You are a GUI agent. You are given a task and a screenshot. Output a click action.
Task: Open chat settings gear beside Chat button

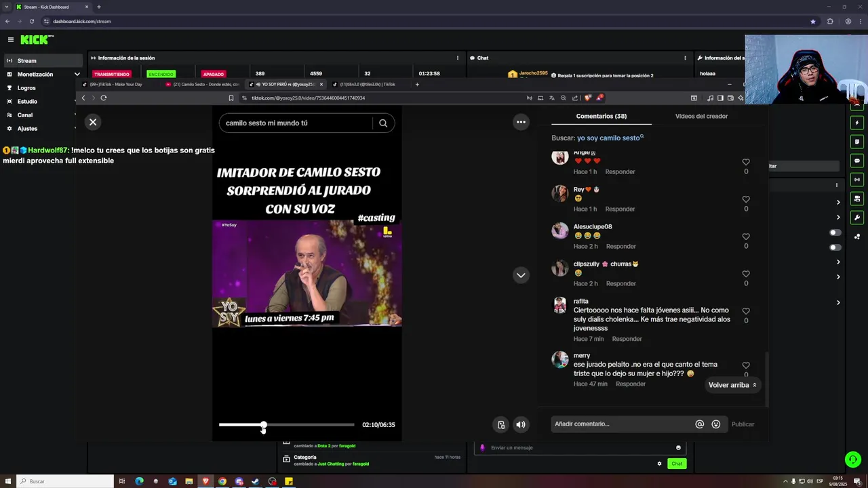click(659, 464)
